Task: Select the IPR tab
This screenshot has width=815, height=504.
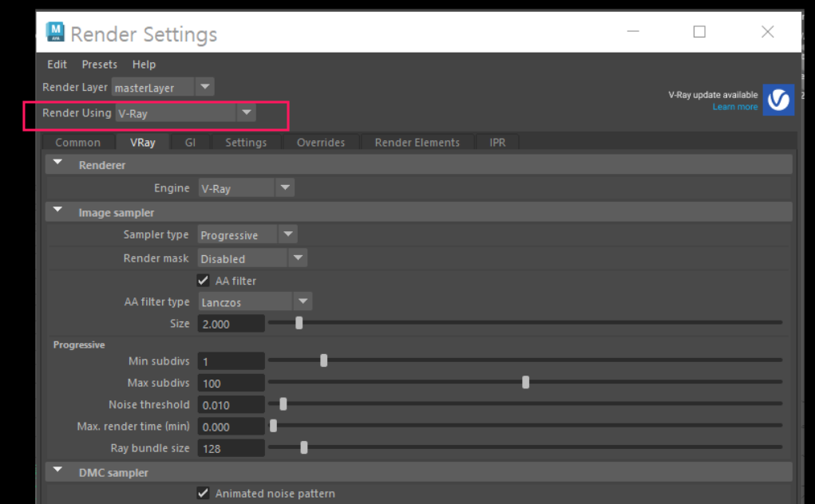Action: click(x=497, y=142)
